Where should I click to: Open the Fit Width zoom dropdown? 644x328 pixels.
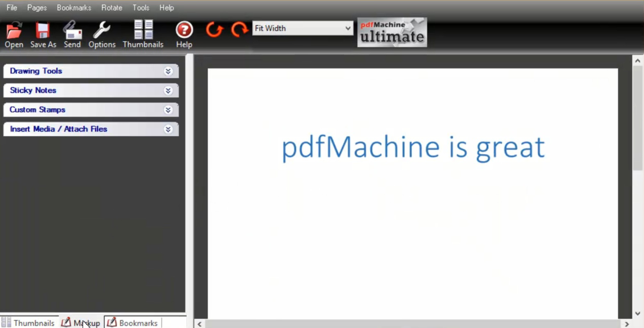pos(303,28)
